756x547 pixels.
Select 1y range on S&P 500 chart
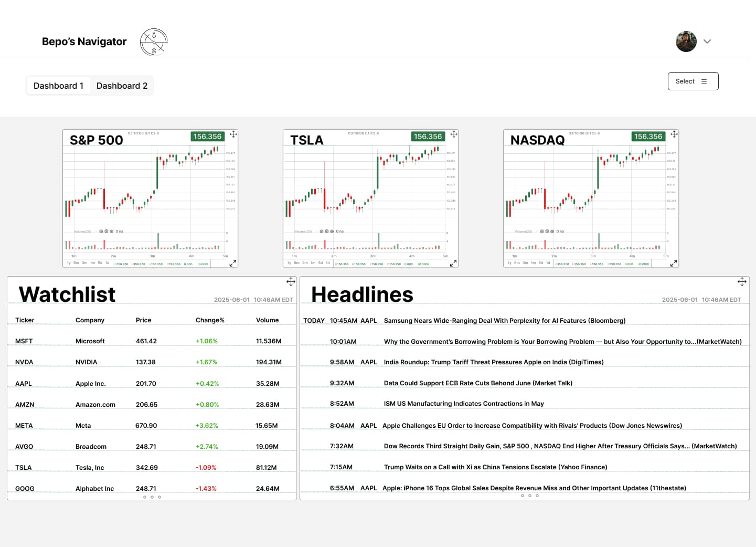tap(69, 263)
